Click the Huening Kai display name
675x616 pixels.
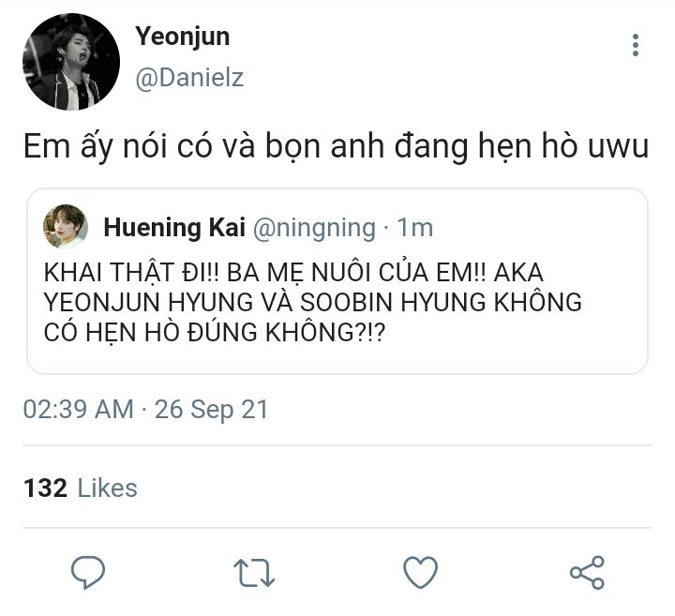[174, 227]
